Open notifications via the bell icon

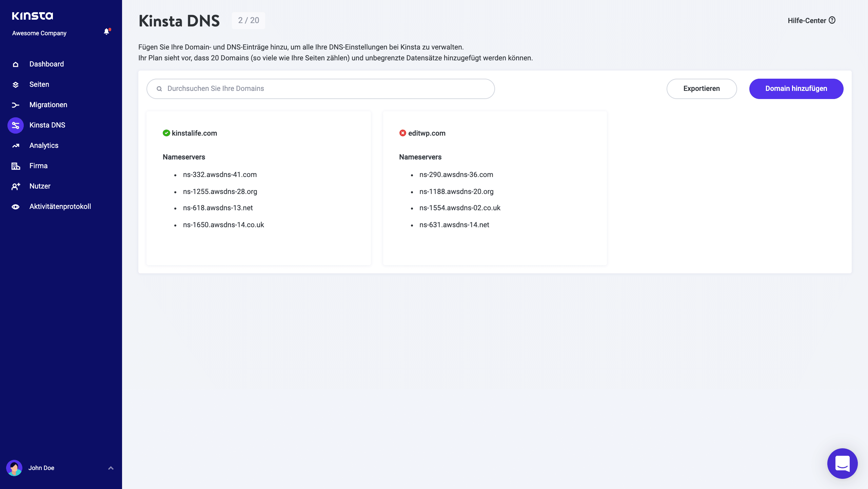107,31
